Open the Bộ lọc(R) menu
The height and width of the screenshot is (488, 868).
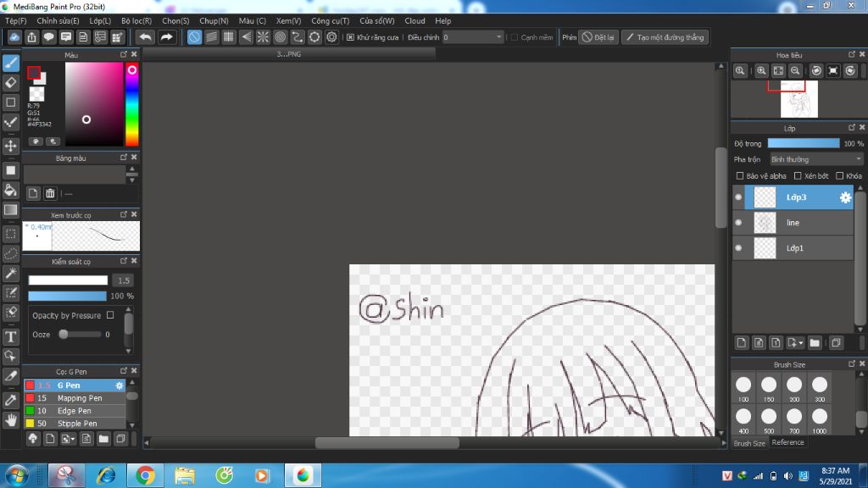coord(136,20)
